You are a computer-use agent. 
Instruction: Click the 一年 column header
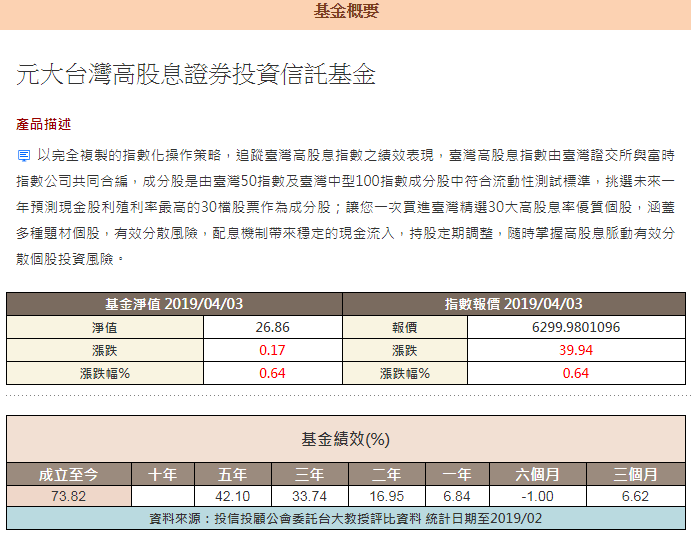coord(457,475)
